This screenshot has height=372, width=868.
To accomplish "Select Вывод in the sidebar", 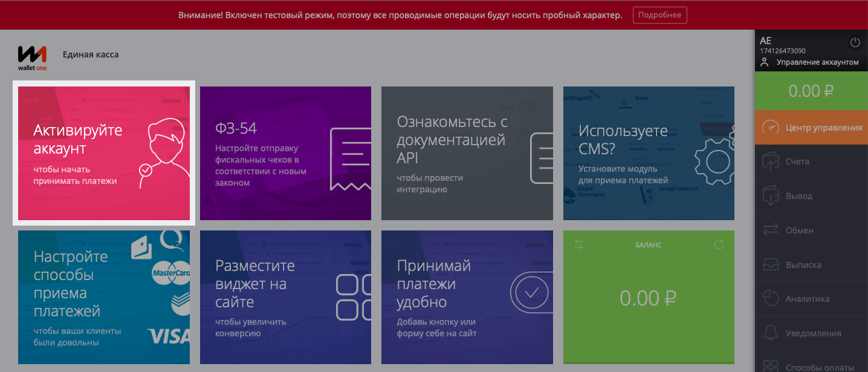I will pos(811,196).
